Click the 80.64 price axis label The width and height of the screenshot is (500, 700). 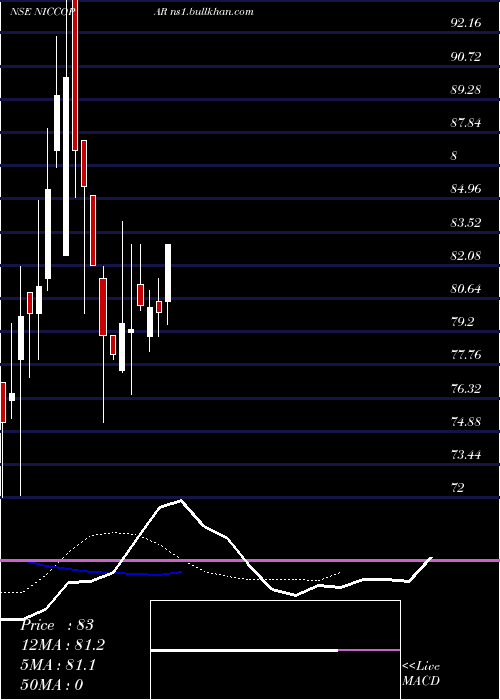(x=466, y=289)
